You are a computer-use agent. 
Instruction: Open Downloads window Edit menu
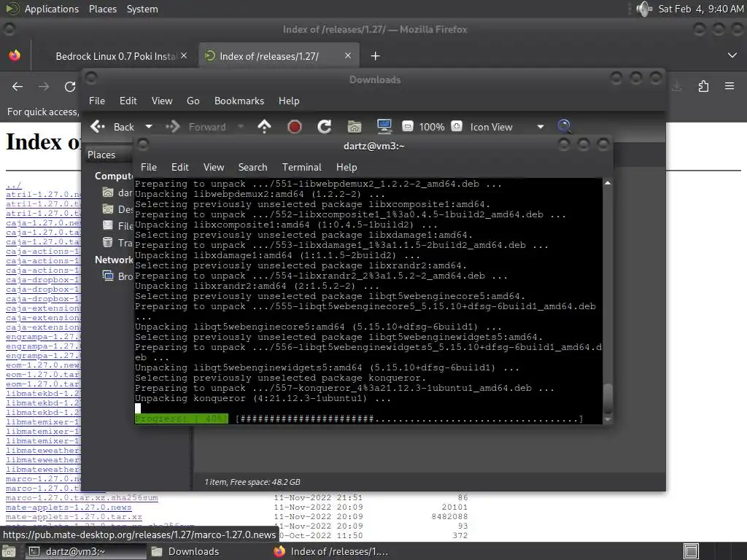point(128,101)
